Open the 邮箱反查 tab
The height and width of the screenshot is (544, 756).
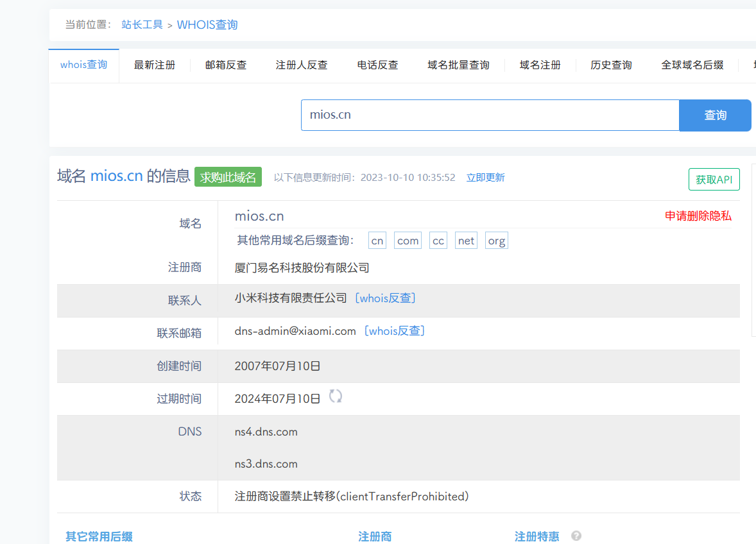pos(226,65)
